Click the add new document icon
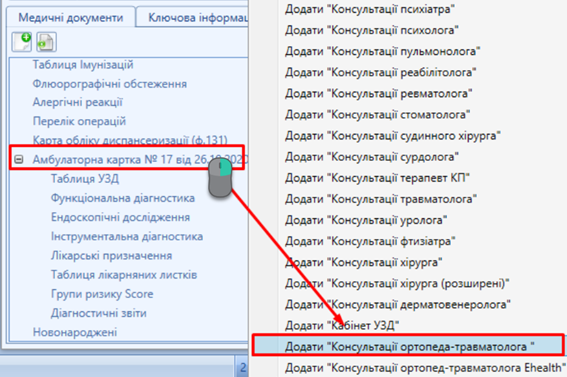The image size is (567, 377). pyautogui.click(x=21, y=42)
